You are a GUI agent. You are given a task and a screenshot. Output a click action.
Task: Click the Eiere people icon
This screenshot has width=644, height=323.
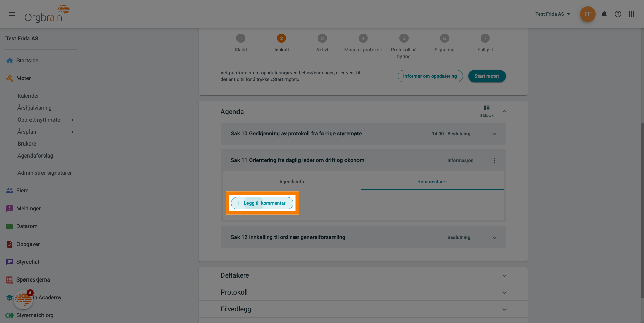pos(10,191)
